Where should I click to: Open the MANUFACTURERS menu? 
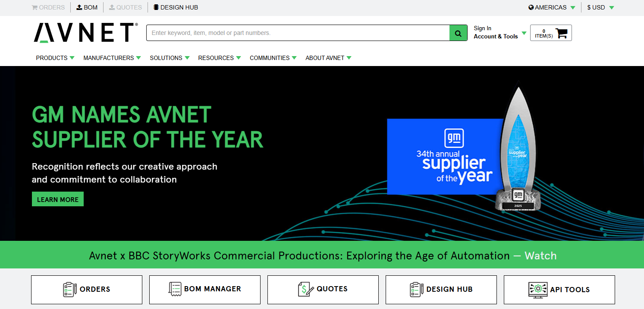[112, 58]
